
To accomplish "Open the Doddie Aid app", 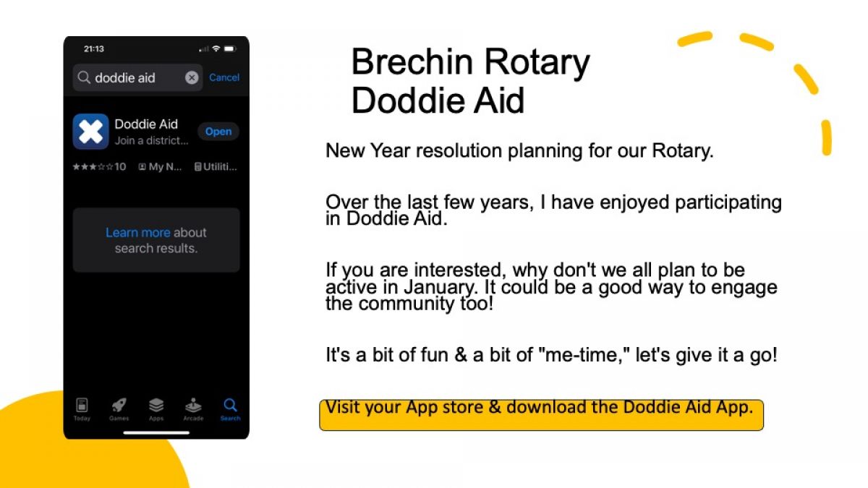I will coord(218,132).
